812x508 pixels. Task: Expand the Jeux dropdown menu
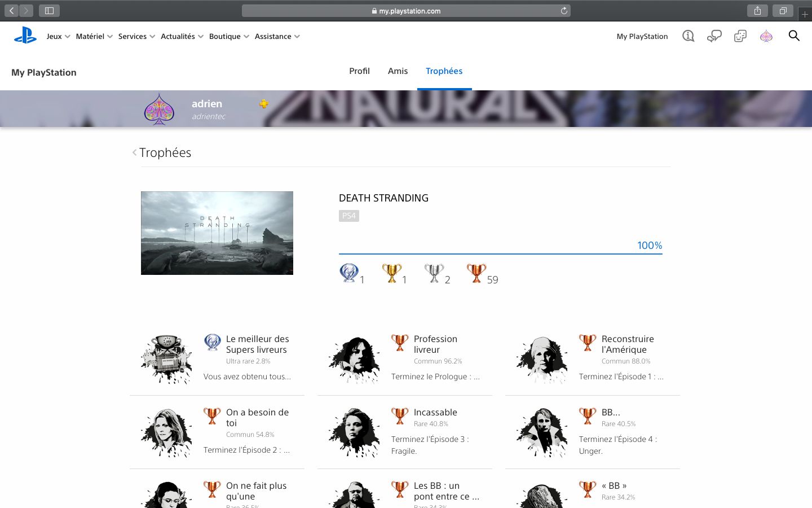coord(58,36)
